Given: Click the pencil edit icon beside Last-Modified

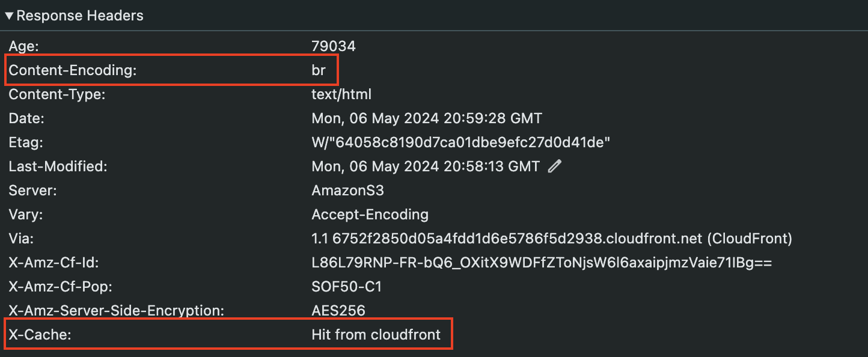Looking at the screenshot, I should [x=555, y=166].
